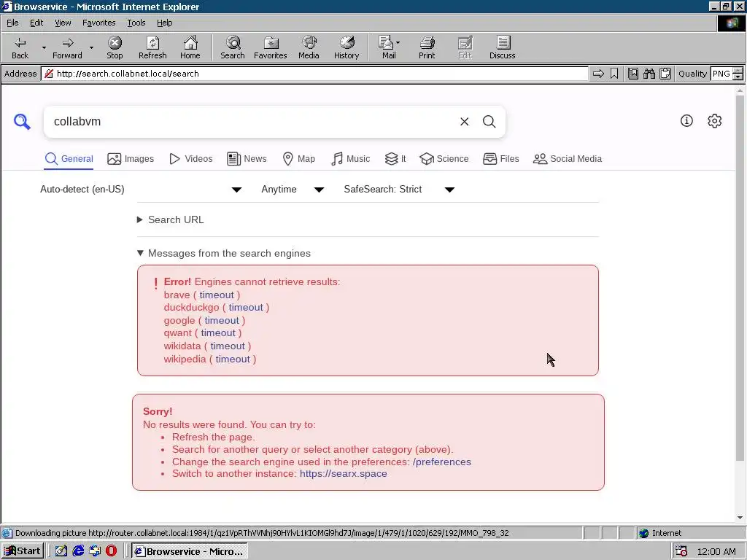
Task: Open the Tools menu
Action: point(136,23)
